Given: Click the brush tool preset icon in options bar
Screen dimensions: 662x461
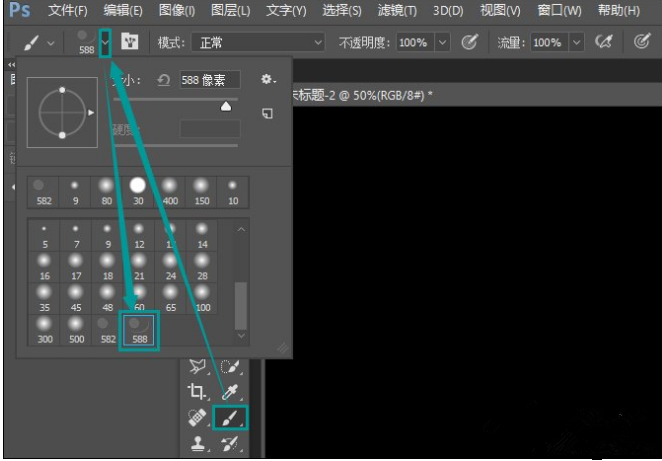Looking at the screenshot, I should pyautogui.click(x=32, y=43).
